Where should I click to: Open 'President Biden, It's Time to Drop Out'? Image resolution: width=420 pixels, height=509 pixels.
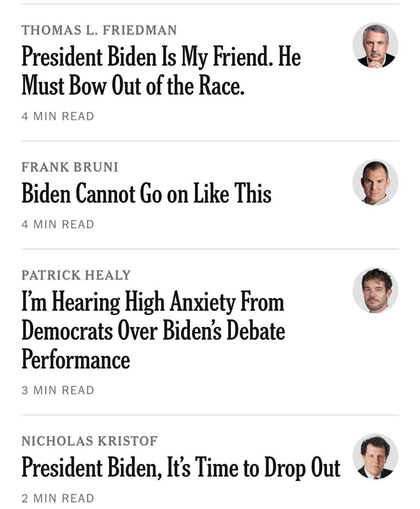[x=181, y=467]
